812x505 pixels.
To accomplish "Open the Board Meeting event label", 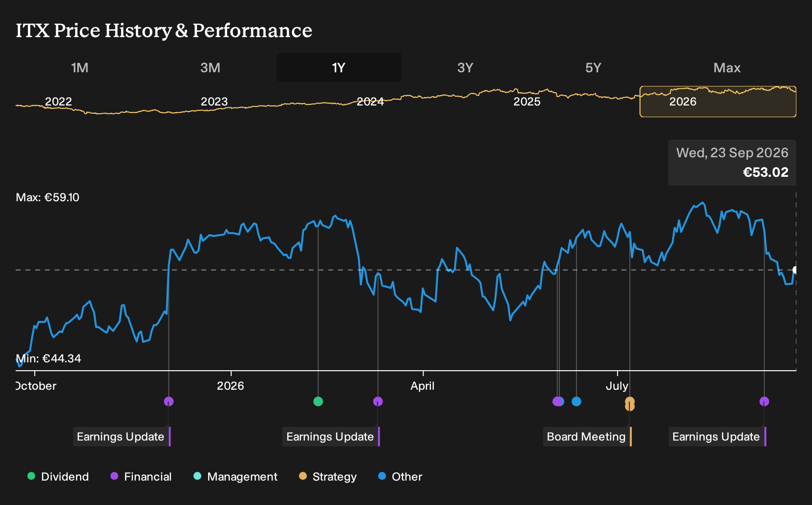I will tap(587, 437).
